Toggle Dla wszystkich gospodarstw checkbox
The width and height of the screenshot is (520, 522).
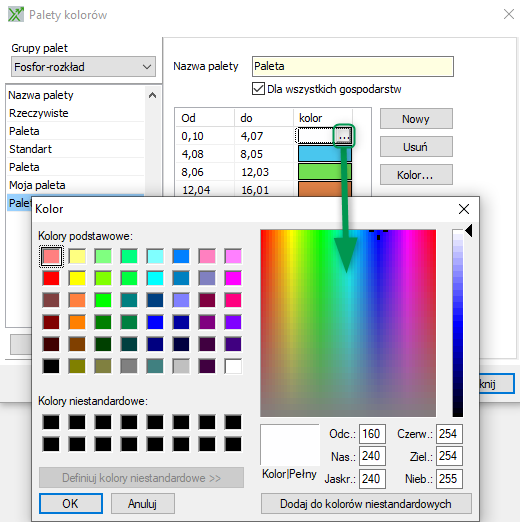point(258,89)
